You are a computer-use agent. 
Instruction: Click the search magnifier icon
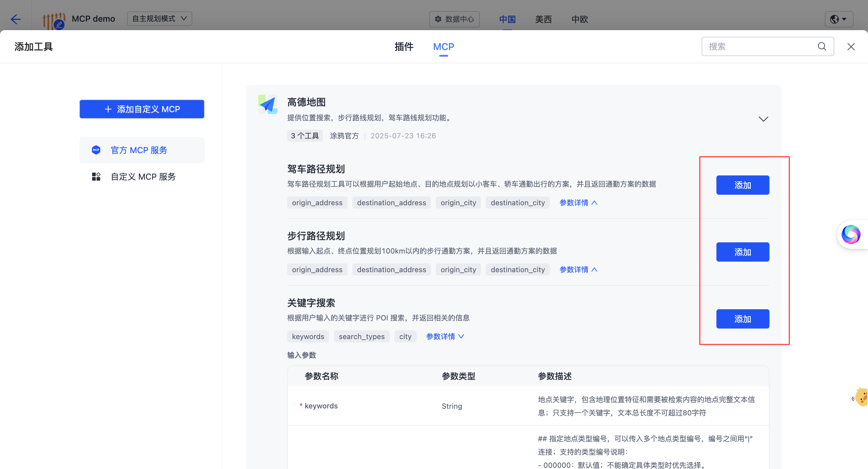[822, 46]
